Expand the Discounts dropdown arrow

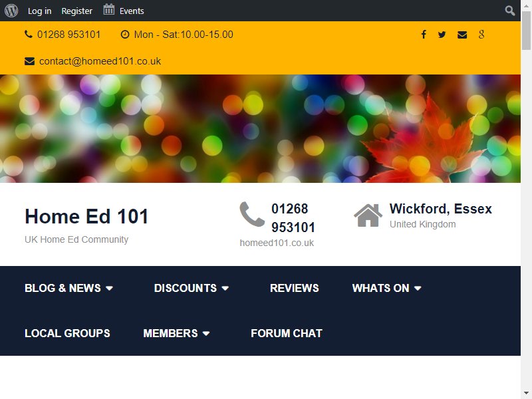pyautogui.click(x=225, y=288)
